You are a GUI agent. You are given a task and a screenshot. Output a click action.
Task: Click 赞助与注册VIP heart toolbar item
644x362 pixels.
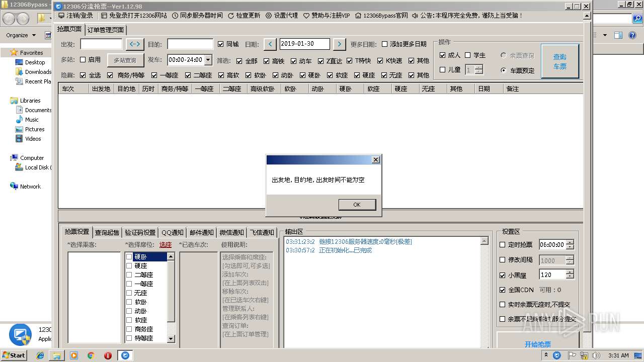pos(327,16)
